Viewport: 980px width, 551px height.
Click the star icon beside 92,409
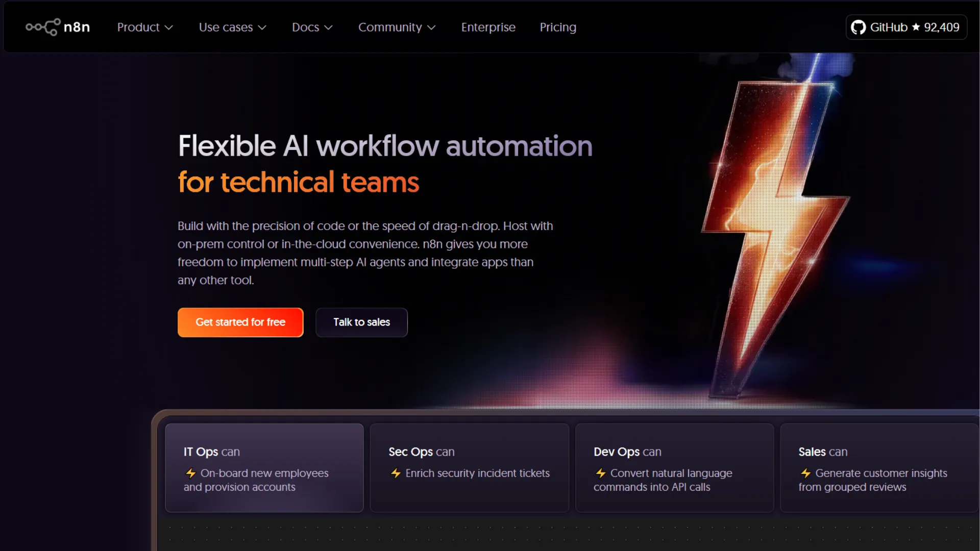[916, 27]
